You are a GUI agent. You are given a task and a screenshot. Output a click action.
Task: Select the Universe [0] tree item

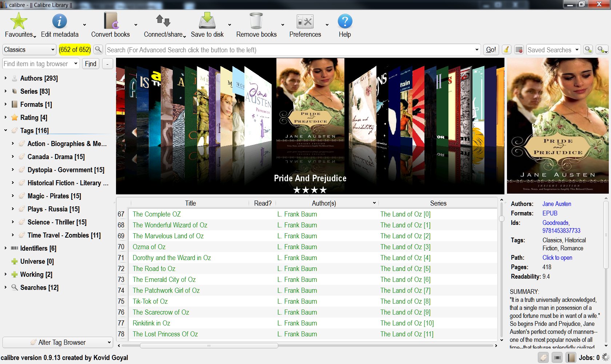coord(37,261)
